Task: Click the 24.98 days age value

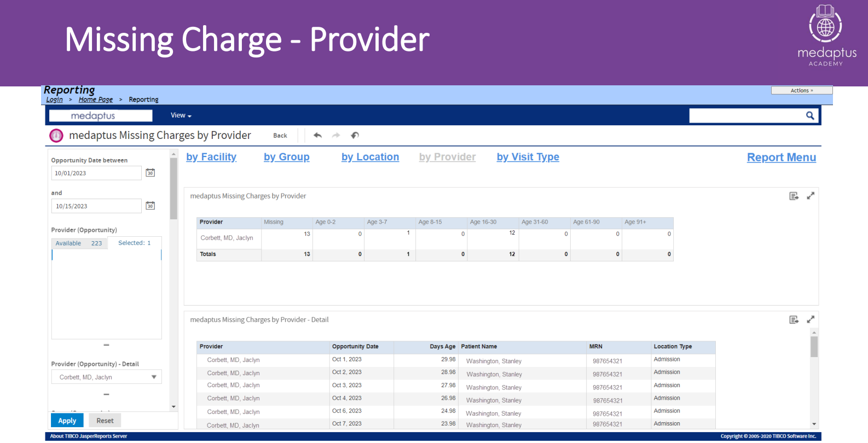Action: [x=448, y=411]
